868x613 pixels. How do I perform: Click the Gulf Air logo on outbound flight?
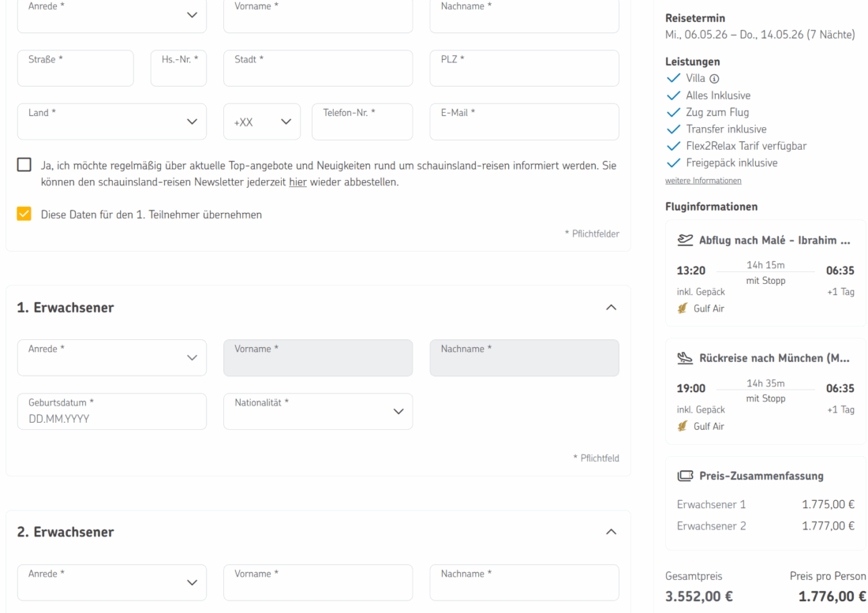pos(683,308)
